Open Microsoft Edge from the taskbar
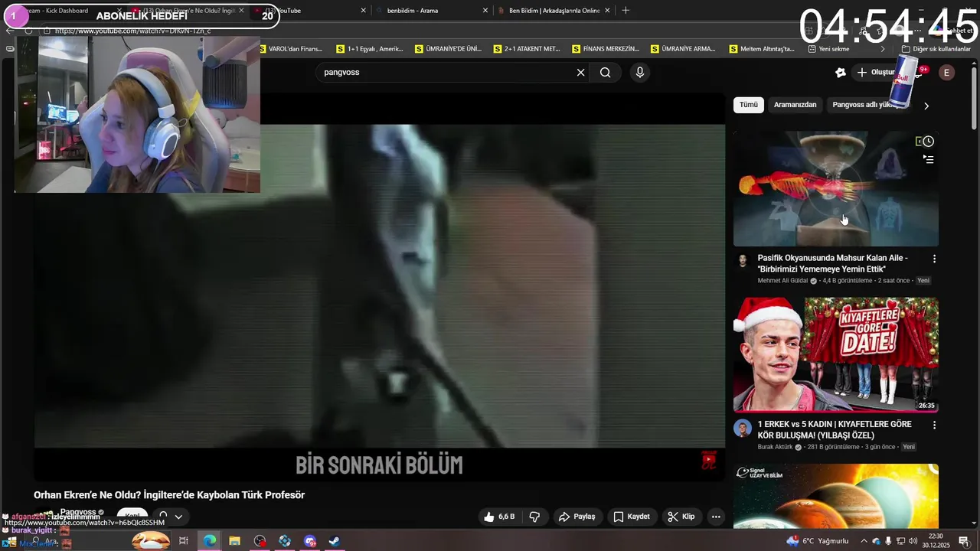The height and width of the screenshot is (551, 980). [209, 541]
